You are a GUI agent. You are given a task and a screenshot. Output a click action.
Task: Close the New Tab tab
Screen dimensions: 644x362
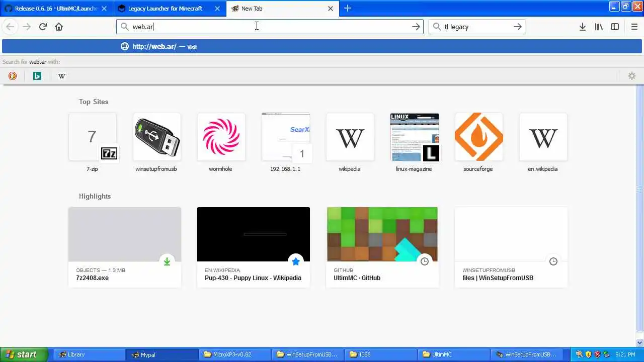point(331,9)
